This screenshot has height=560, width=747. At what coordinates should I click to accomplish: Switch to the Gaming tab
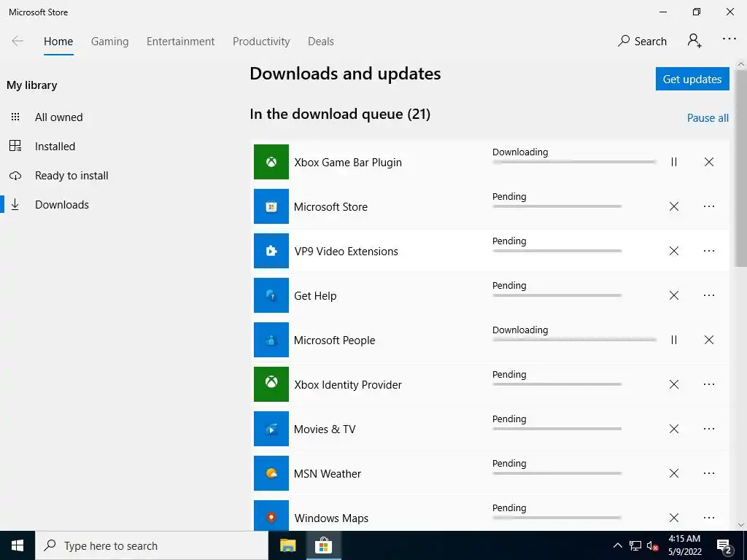click(109, 42)
